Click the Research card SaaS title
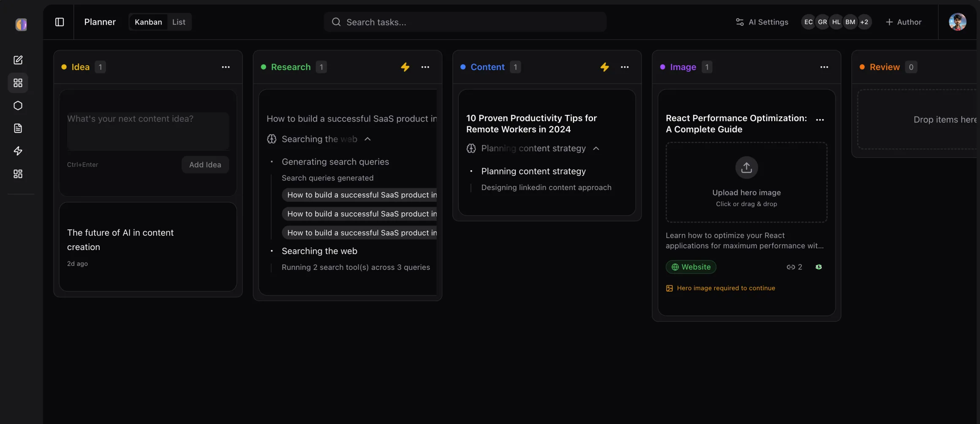Screen dimensions: 980x424 [351, 119]
